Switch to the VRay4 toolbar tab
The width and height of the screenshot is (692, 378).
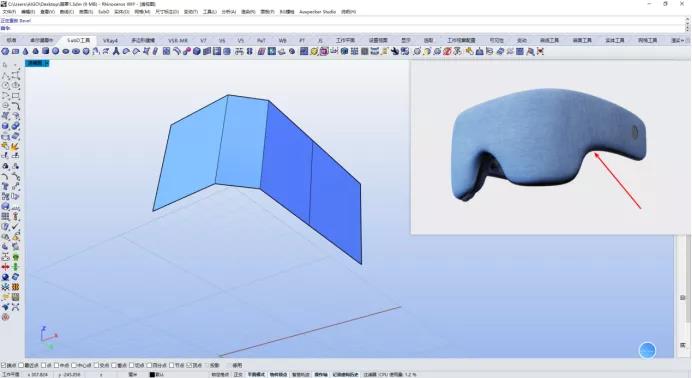click(x=110, y=40)
